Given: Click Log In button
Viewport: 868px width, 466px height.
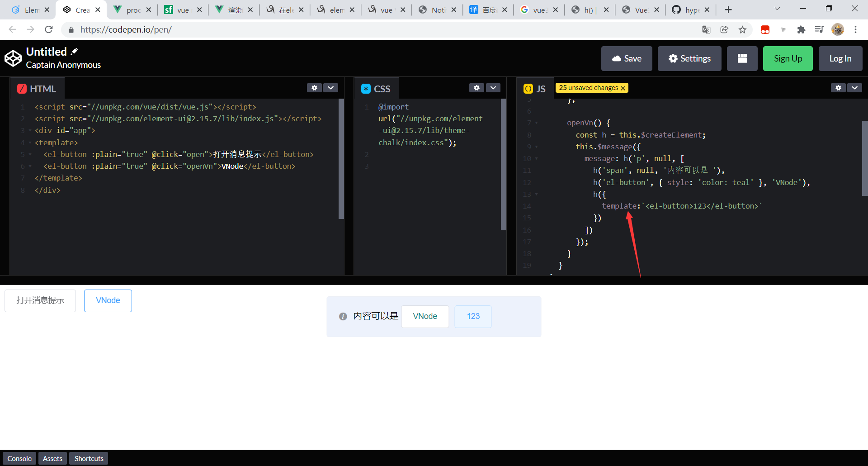Looking at the screenshot, I should coord(840,58).
